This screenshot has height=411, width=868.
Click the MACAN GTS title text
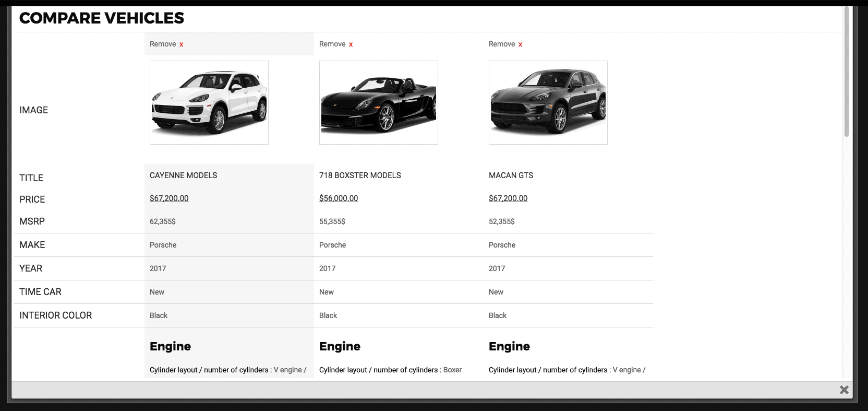(511, 175)
